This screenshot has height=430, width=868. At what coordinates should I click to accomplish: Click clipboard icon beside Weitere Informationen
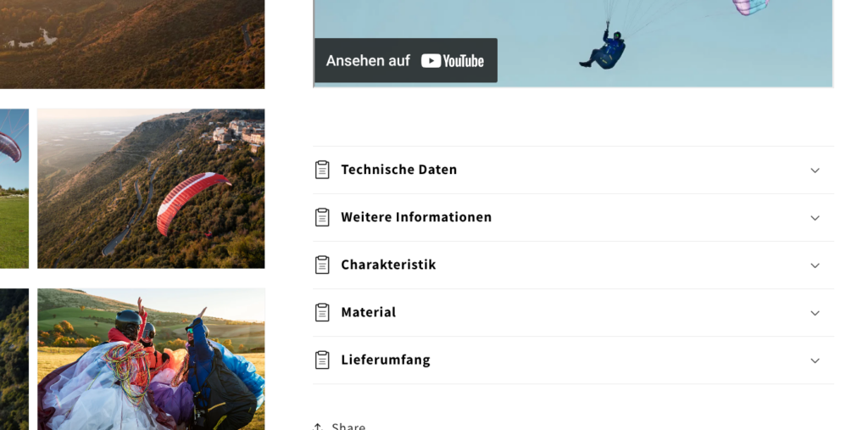click(x=322, y=217)
